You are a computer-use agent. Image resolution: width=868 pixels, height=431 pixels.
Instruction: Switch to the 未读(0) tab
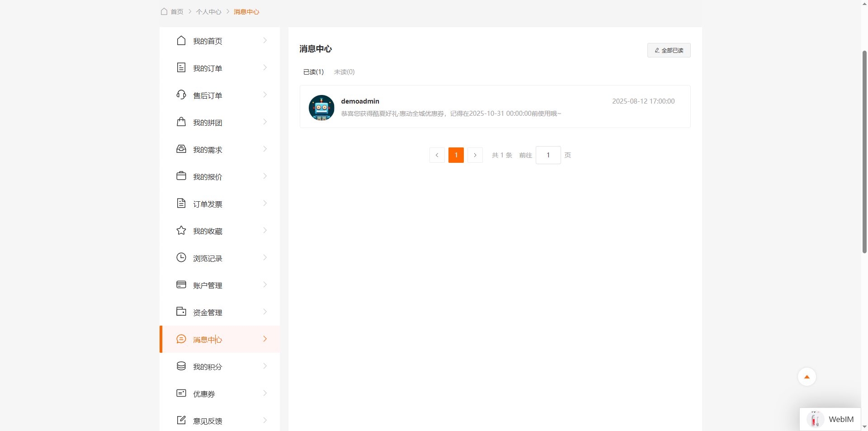click(x=344, y=72)
